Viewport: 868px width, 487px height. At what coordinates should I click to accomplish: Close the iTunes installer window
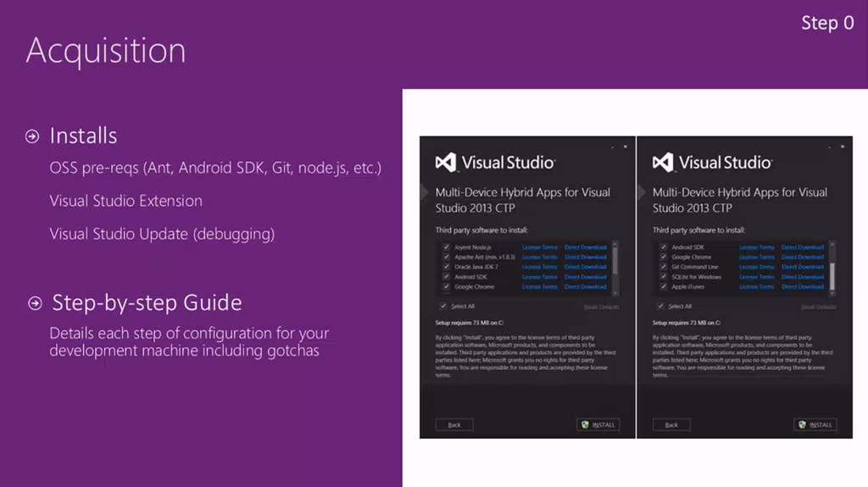(x=843, y=147)
